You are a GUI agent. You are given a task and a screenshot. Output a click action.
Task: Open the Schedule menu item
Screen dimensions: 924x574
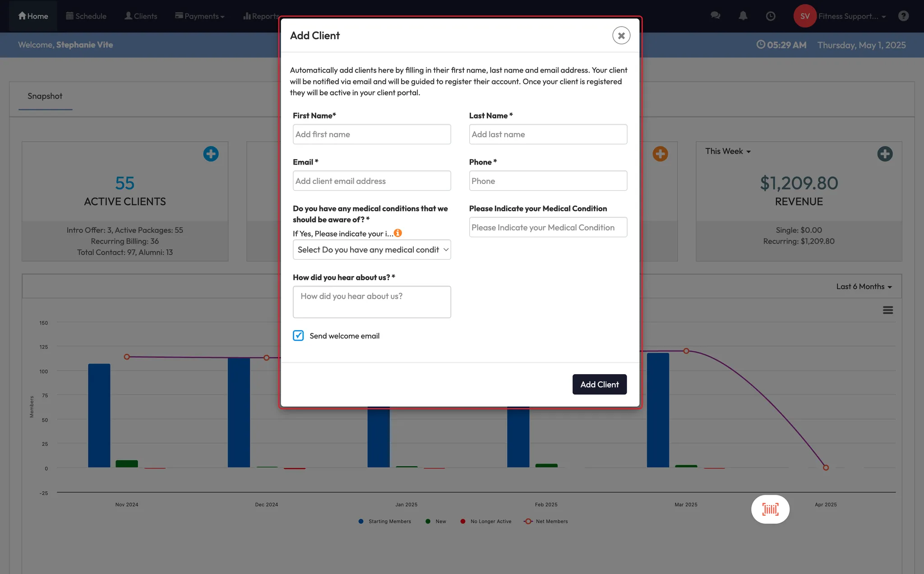click(86, 16)
